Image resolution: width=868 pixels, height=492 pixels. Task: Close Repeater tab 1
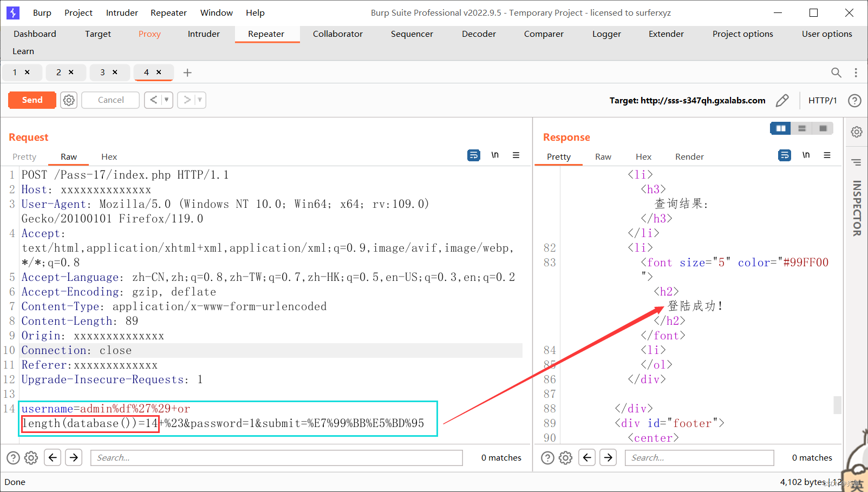pos(27,72)
